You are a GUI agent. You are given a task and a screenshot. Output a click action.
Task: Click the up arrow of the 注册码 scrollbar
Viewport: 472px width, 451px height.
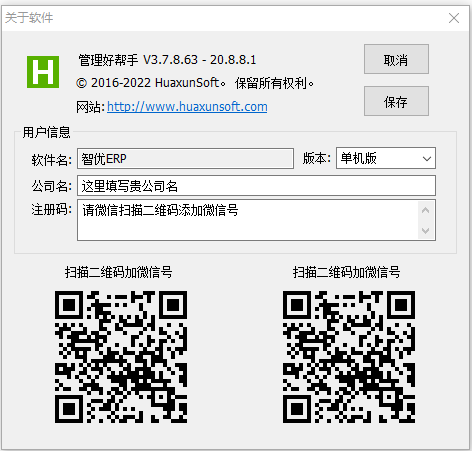pos(426,210)
